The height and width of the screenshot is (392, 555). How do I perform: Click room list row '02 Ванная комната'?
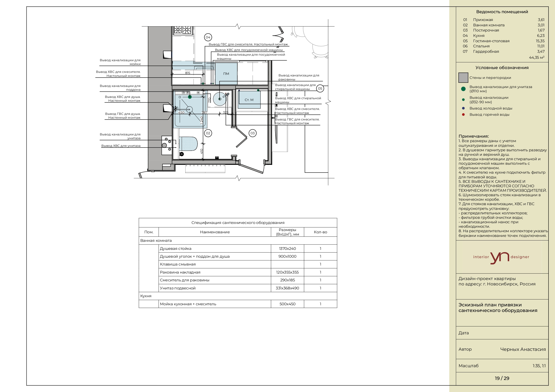click(x=504, y=25)
